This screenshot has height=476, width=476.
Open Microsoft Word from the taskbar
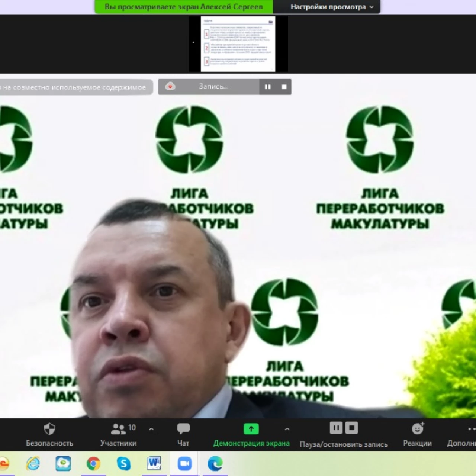coord(154,463)
